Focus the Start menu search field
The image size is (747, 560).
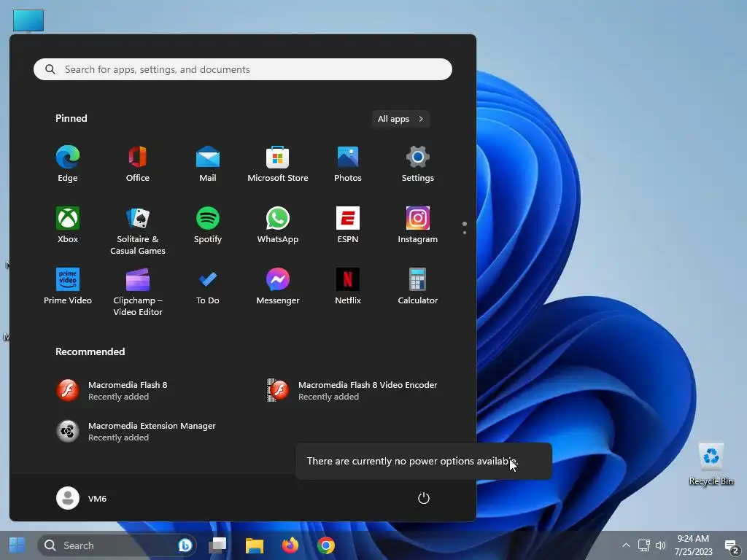pyautogui.click(x=243, y=69)
